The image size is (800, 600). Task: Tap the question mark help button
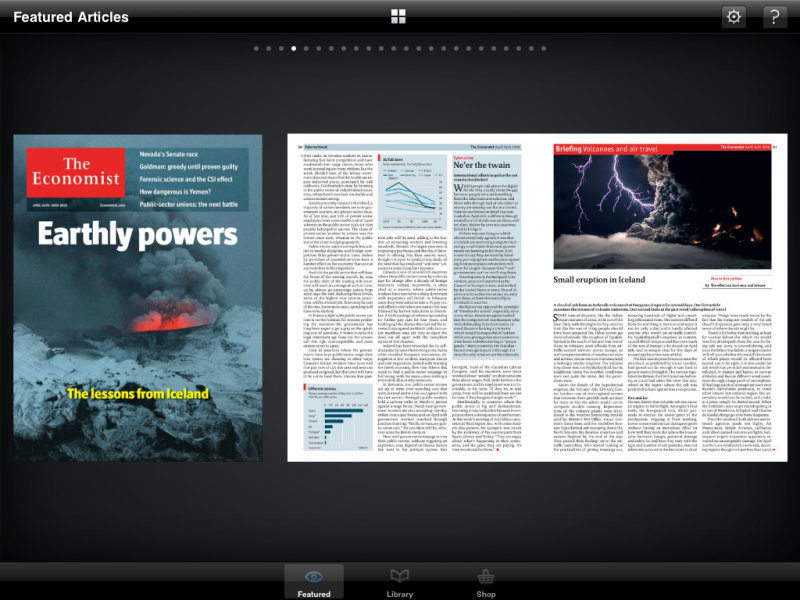(x=775, y=17)
